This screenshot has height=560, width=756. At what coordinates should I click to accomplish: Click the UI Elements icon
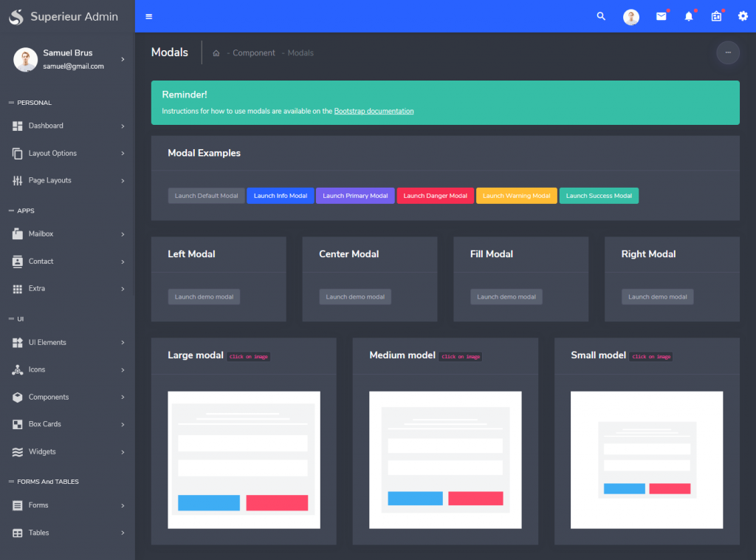pos(18,343)
